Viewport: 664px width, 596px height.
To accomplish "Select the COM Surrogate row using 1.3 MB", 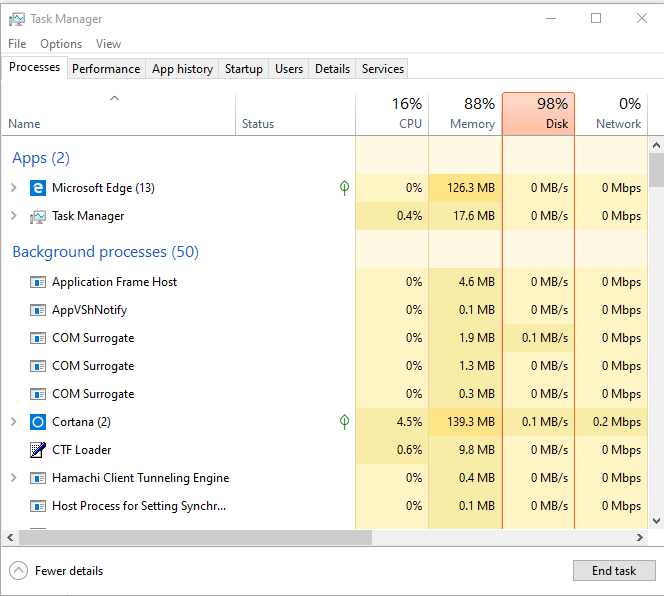I will (325, 366).
